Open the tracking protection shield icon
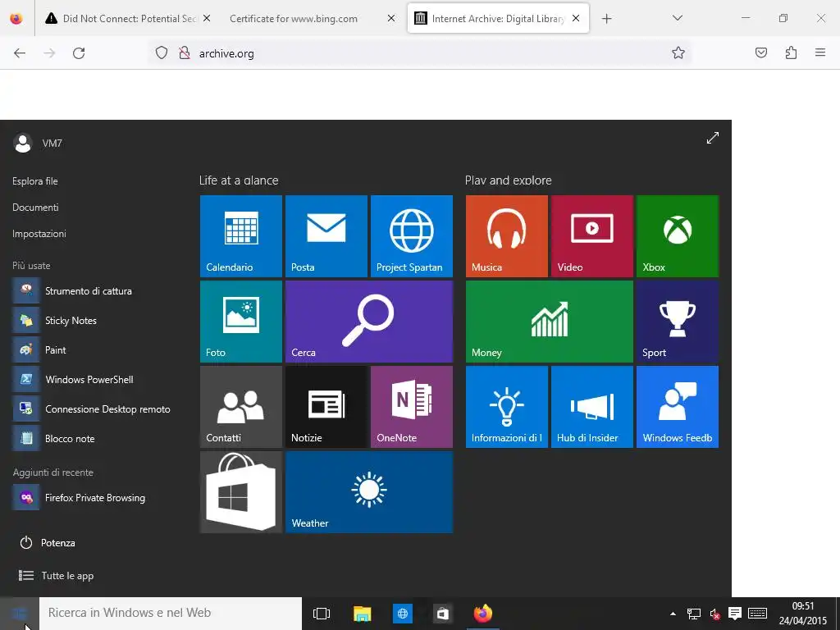The width and height of the screenshot is (840, 630). [x=162, y=53]
